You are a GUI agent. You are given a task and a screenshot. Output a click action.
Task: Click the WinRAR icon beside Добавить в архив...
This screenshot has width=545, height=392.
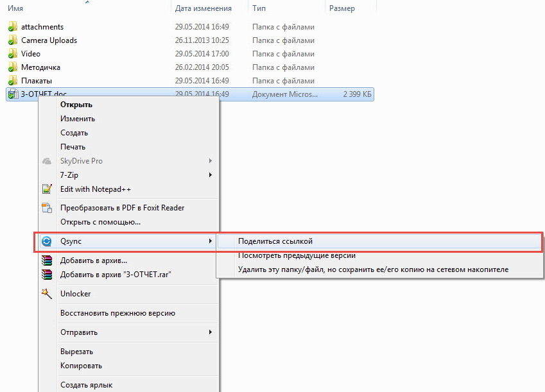coord(47,260)
